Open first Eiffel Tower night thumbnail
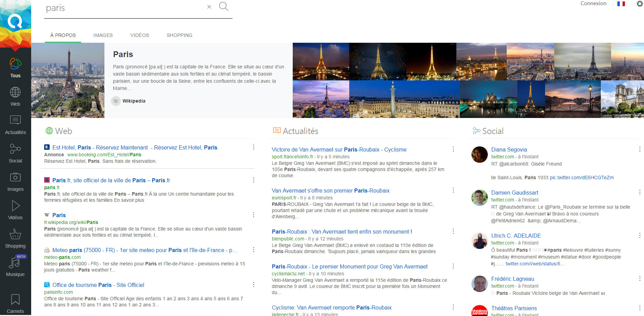The width and height of the screenshot is (644, 316). point(321,62)
